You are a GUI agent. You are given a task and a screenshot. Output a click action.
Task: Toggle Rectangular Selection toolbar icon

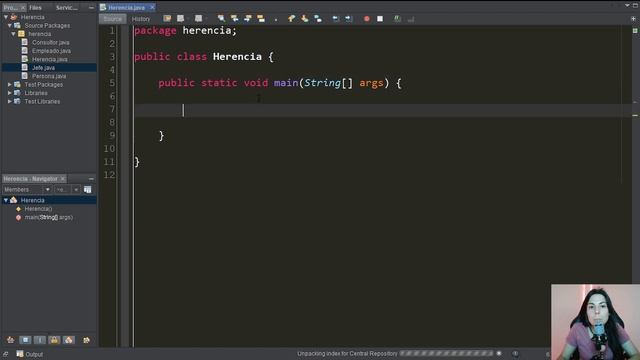(276, 19)
